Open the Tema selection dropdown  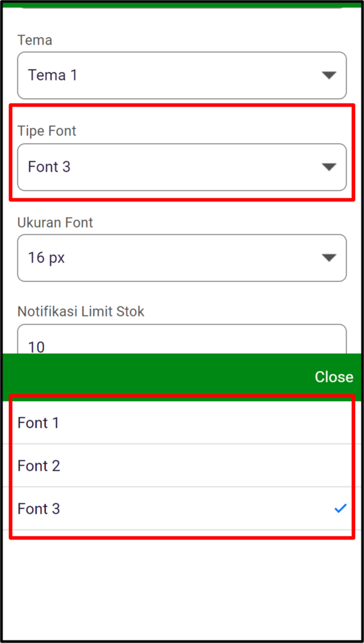click(x=182, y=75)
